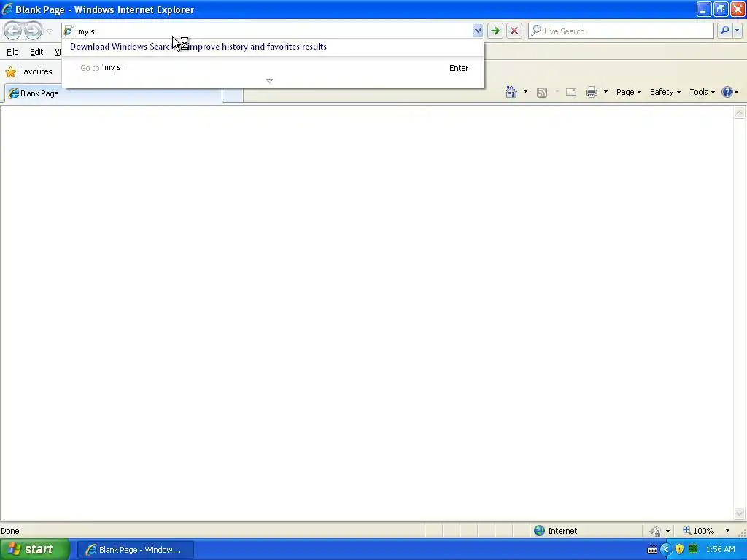Open a new tab button
Viewport: 747px width, 560px height.
click(x=233, y=94)
